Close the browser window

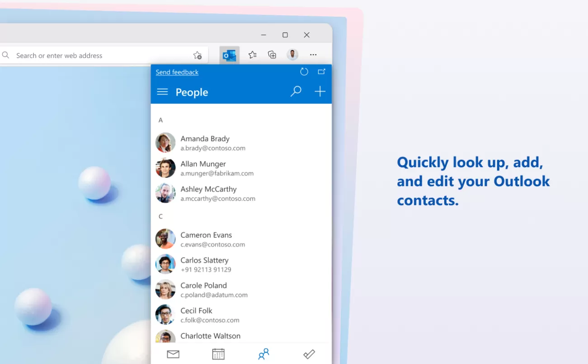[x=307, y=35]
